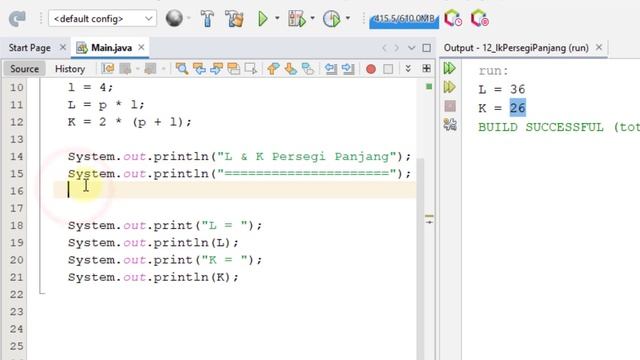Close the Main.java tab
Image resolution: width=640 pixels, height=360 pixels.
[x=141, y=47]
